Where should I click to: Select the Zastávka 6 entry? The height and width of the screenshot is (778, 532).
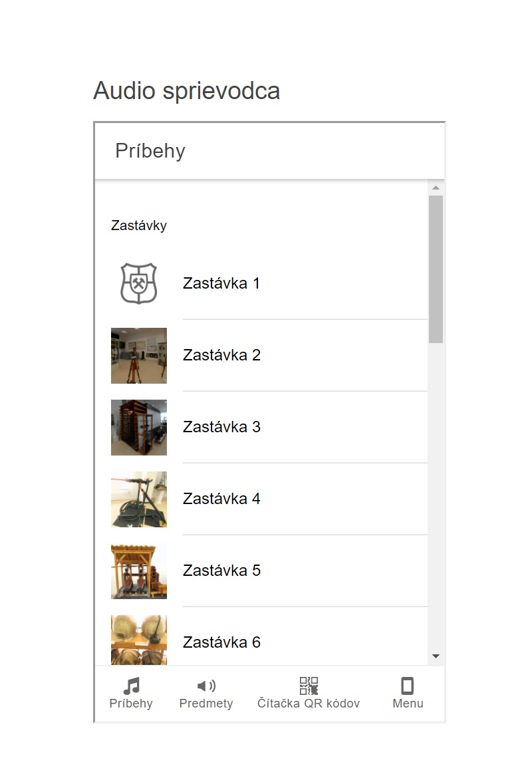(269, 637)
